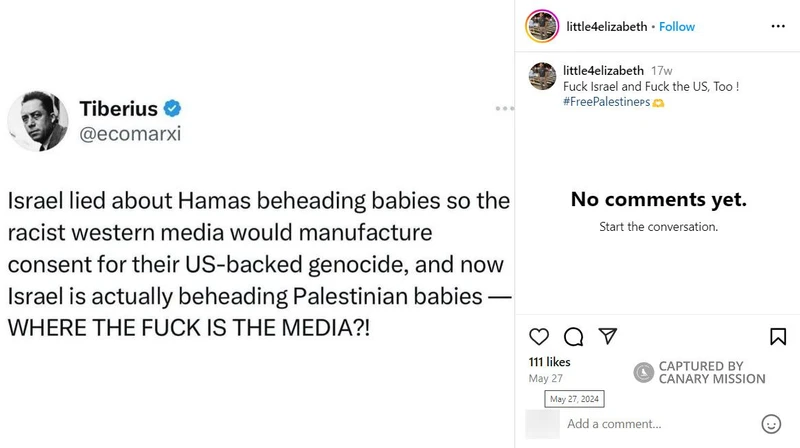The image size is (800, 448).
Task: Open more options menu for the post
Action: [x=778, y=27]
